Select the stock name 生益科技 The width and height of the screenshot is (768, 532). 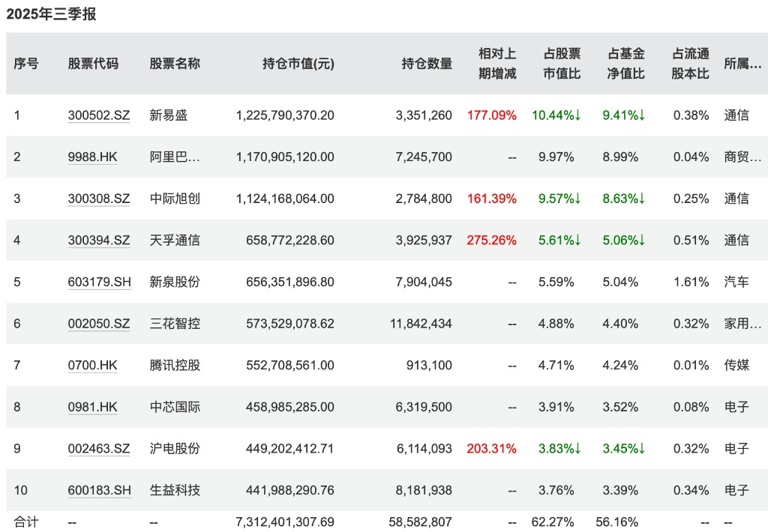(175, 490)
